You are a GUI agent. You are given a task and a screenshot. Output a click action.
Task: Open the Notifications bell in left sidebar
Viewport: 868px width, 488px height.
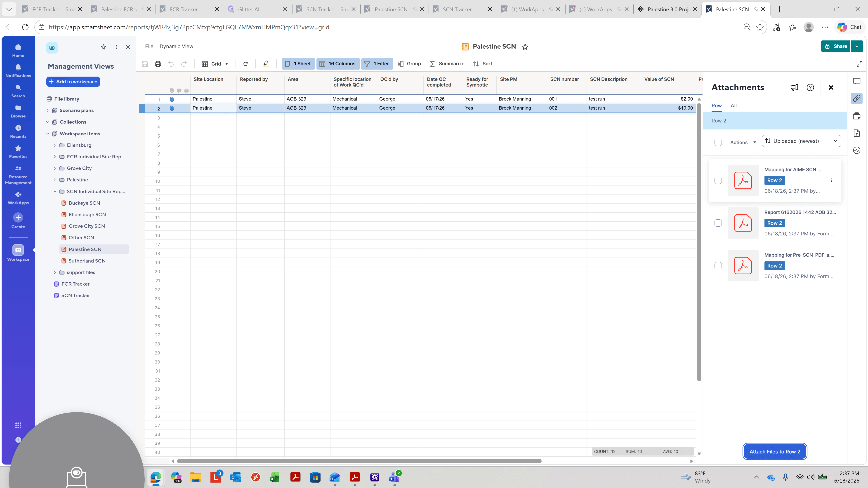[x=18, y=71]
